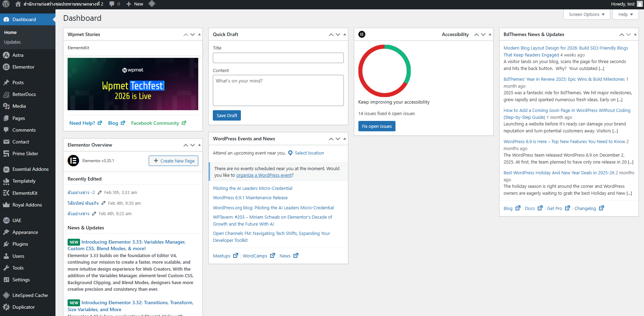Open Royal Addons sidebar entry
This screenshot has width=644, height=316.
click(28, 205)
